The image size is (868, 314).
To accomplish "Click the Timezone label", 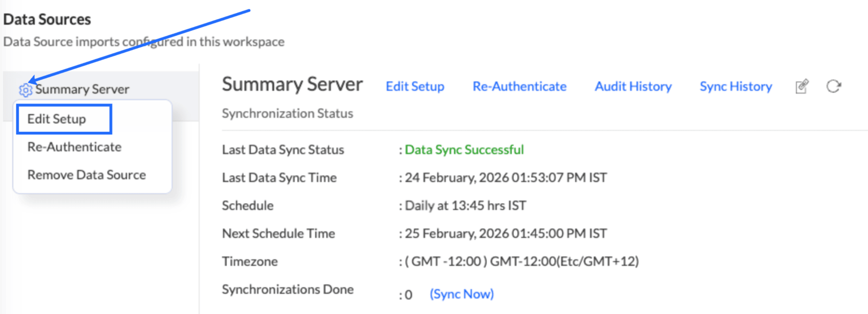I will (x=250, y=261).
